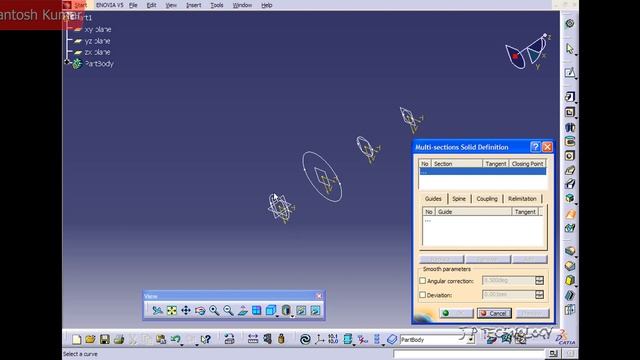The height and width of the screenshot is (360, 640).
Task: Open the Start menu in menu bar
Action: (x=80, y=5)
